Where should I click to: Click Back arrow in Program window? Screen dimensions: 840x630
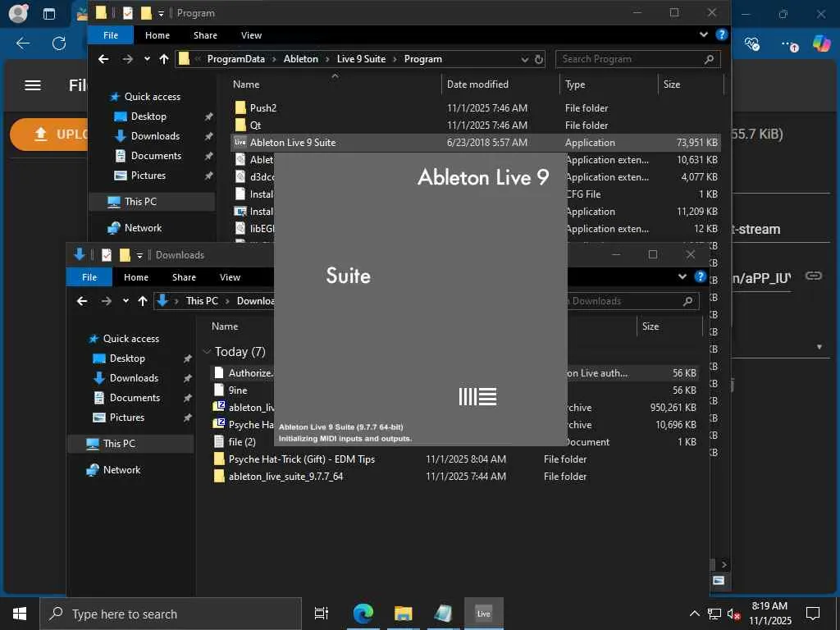click(103, 59)
